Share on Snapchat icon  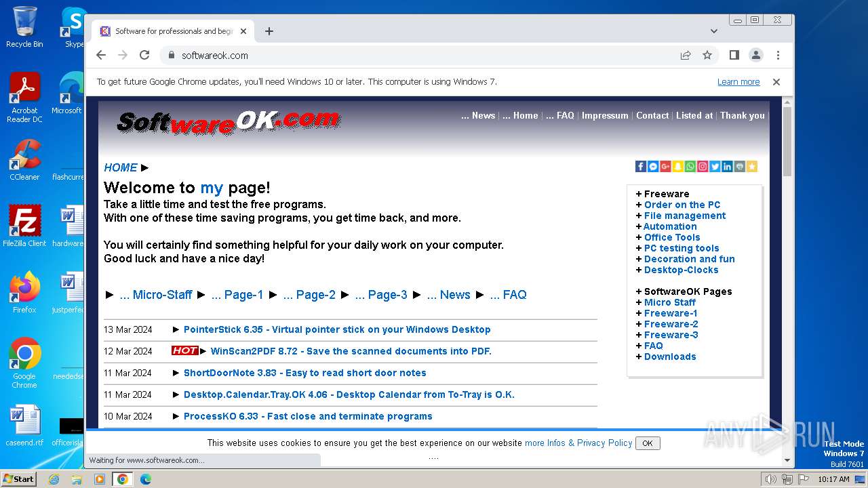point(677,166)
